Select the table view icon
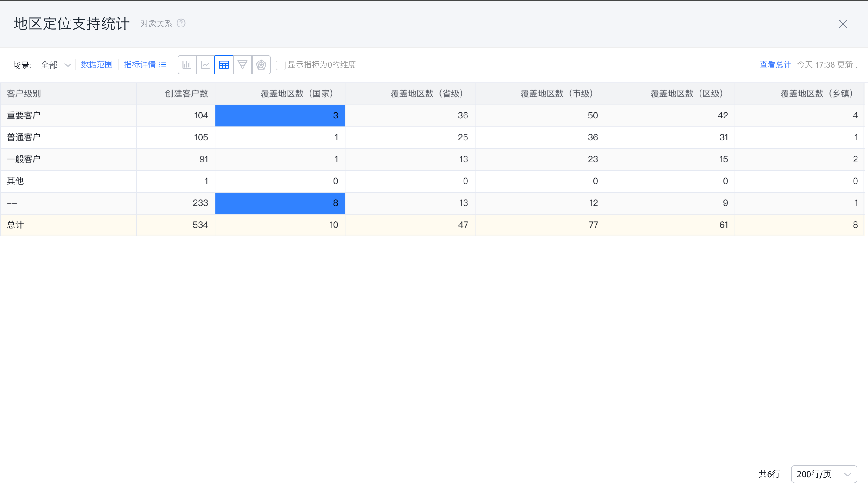 224,65
